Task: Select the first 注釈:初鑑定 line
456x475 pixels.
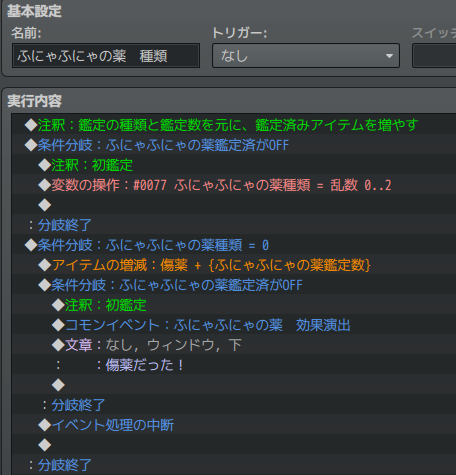Action: pos(234,165)
